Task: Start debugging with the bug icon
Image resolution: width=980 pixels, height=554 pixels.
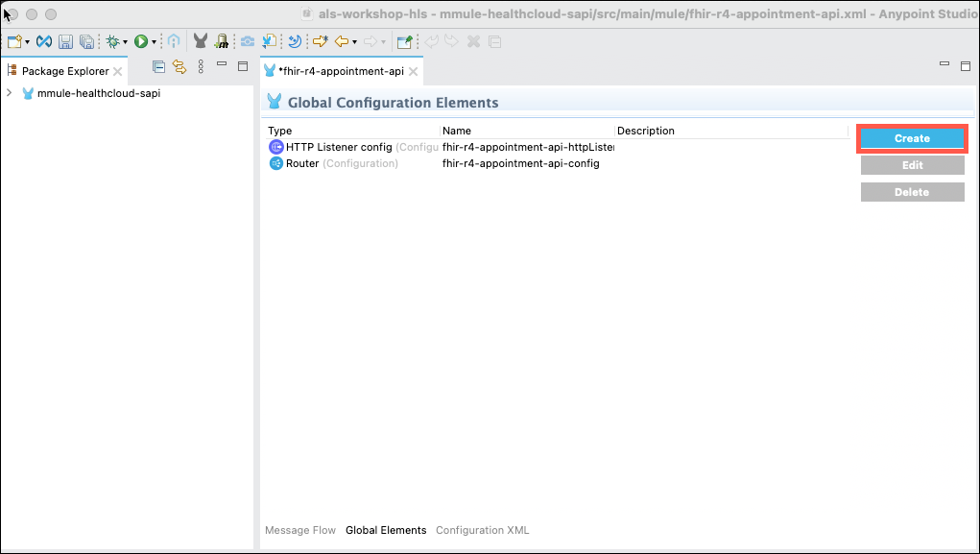Action: tap(112, 42)
